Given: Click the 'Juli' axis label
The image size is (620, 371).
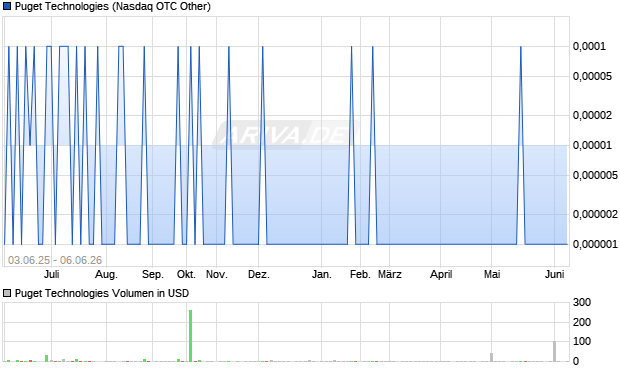Looking at the screenshot, I should (x=51, y=274).
